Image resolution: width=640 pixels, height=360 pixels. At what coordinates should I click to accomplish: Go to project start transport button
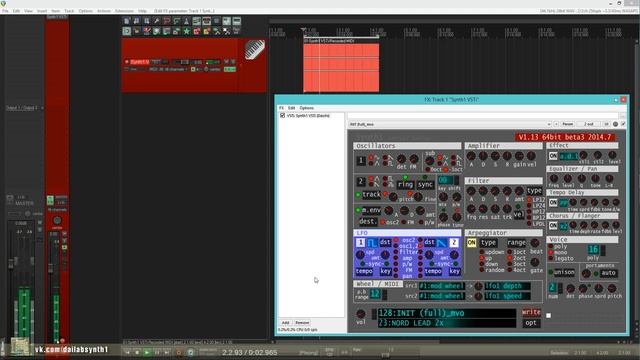coord(127,352)
